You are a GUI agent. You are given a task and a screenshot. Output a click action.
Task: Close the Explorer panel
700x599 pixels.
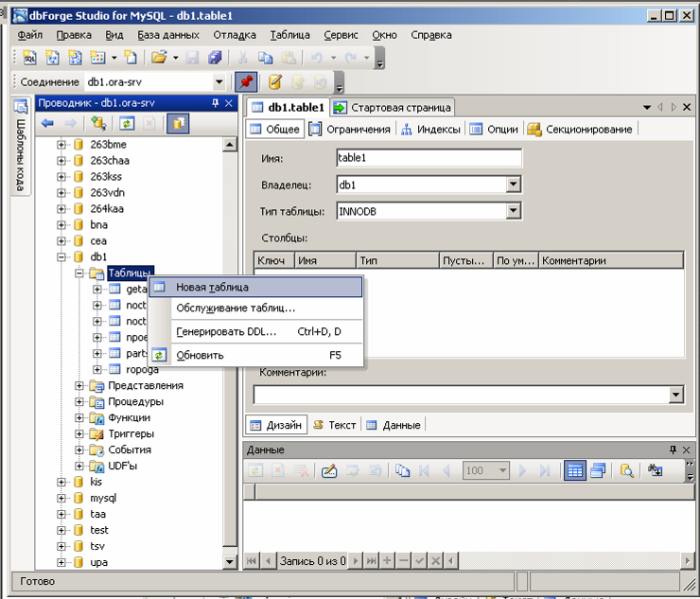click(x=229, y=103)
